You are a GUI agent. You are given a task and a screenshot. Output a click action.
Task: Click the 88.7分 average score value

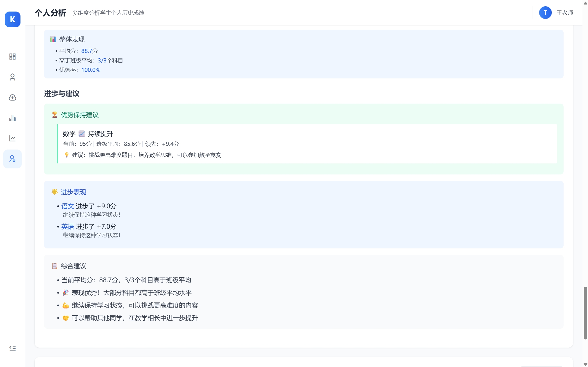[x=89, y=51]
